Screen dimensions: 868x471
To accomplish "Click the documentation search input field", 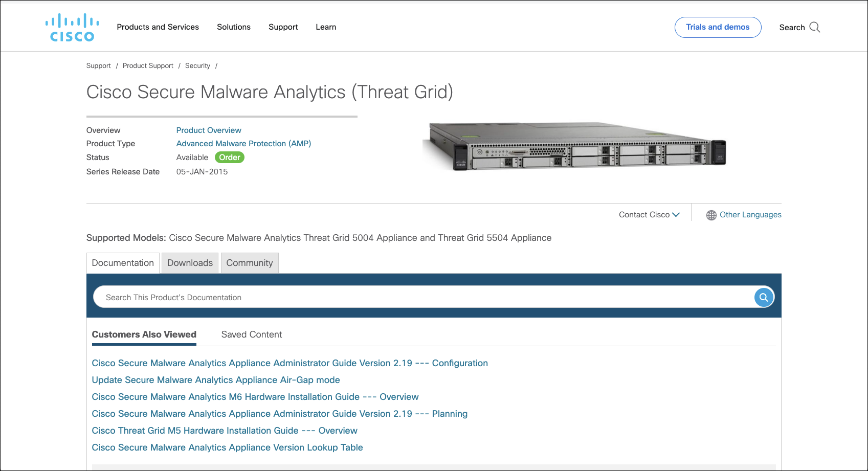I will [x=358, y=297].
